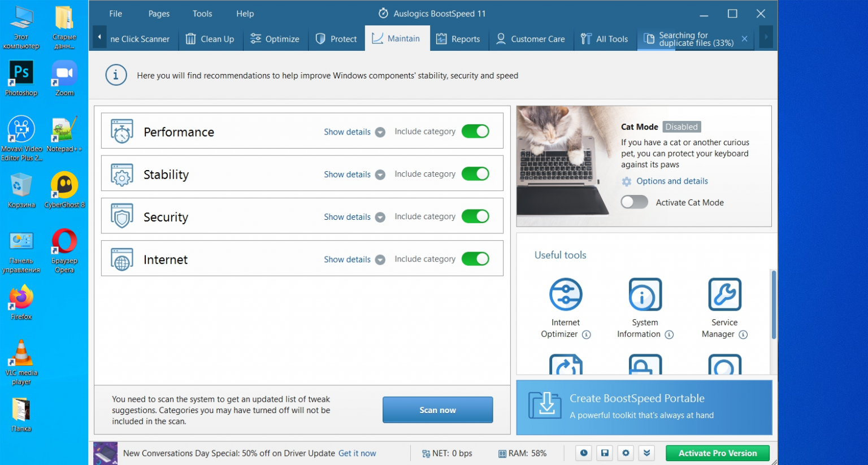Viewport: 868px width, 465px height.
Task: Expand Show details arrow for Internet
Action: (x=380, y=259)
